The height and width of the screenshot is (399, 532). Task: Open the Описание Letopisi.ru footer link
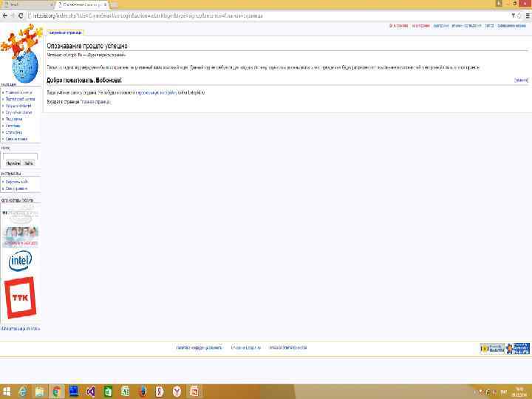(246, 348)
